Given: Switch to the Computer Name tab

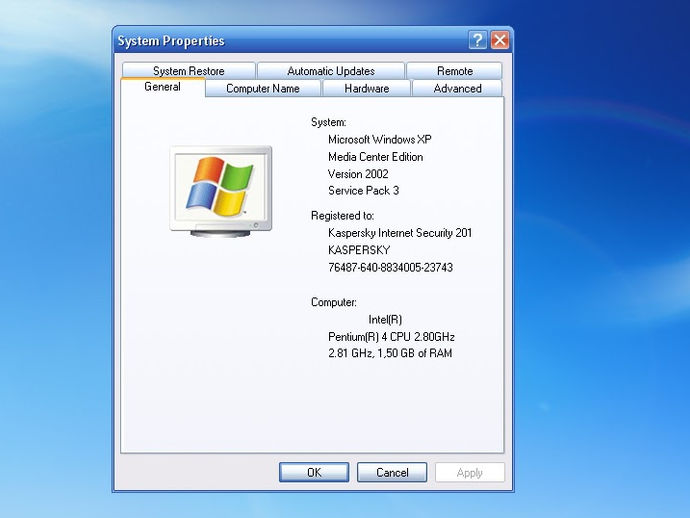Looking at the screenshot, I should coord(263,88).
